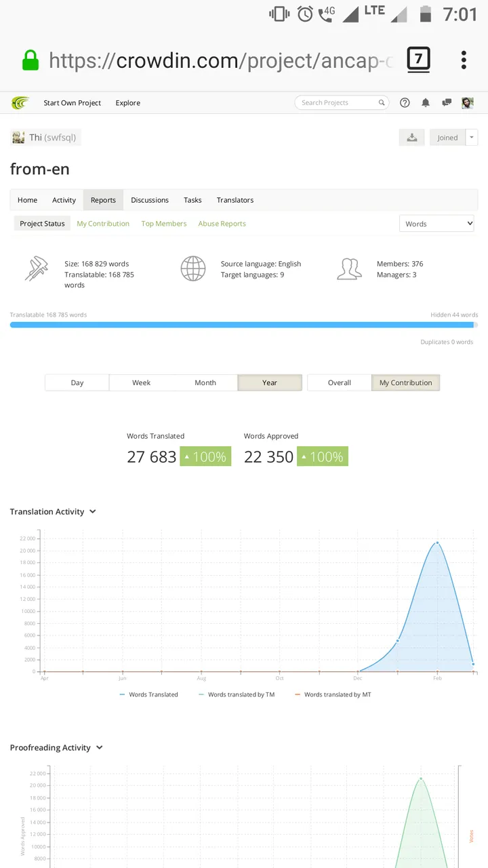Tap the vibrate mode status icon
The width and height of the screenshot is (488, 868).
pos(279,14)
